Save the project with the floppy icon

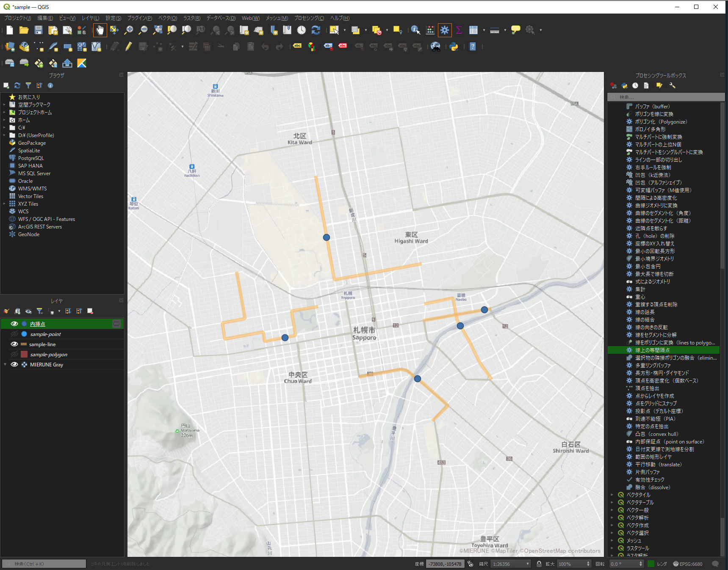click(x=39, y=30)
